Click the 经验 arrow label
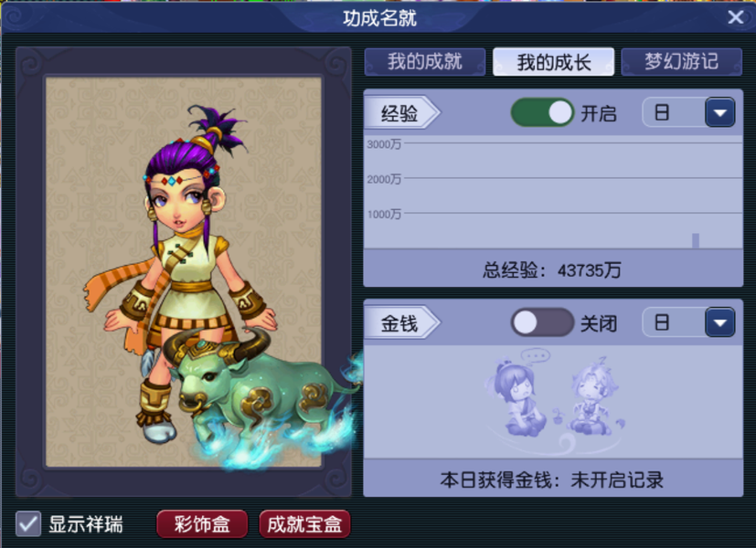The height and width of the screenshot is (548, 756). coord(401,112)
